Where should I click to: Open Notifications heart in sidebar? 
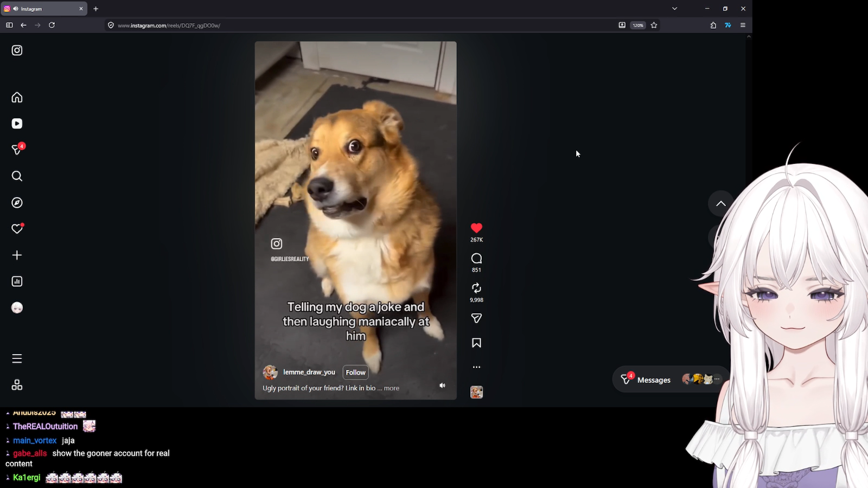click(x=17, y=229)
